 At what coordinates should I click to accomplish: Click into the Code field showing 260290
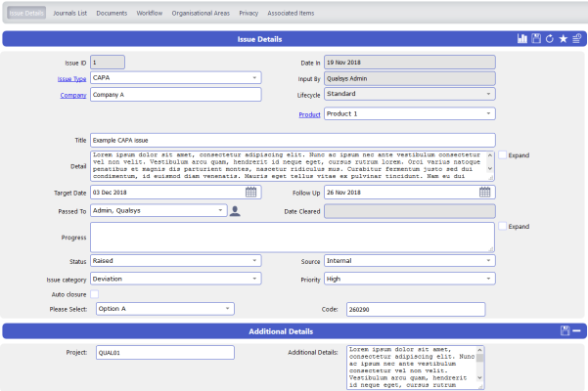point(416,309)
